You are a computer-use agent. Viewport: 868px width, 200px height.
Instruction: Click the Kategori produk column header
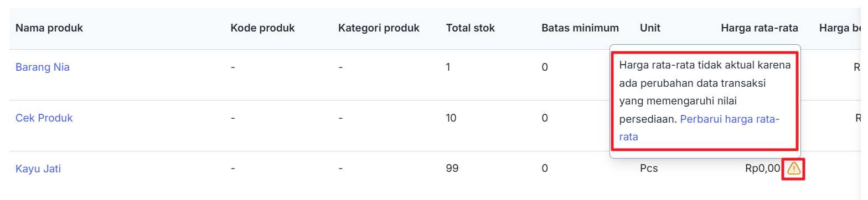tap(379, 28)
